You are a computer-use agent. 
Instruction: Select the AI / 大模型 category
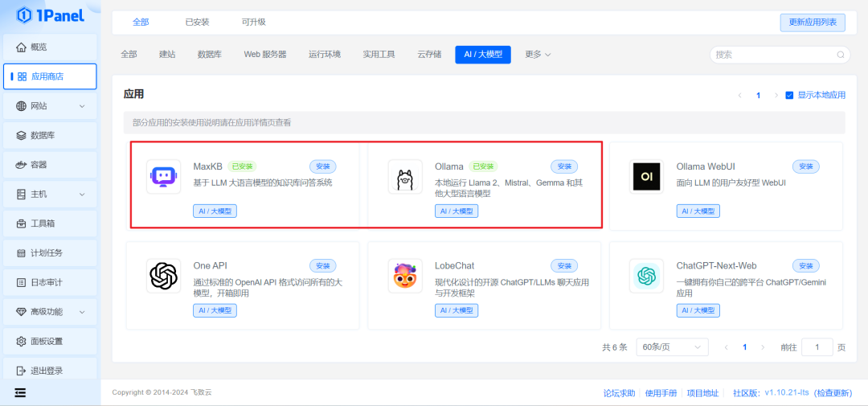483,55
